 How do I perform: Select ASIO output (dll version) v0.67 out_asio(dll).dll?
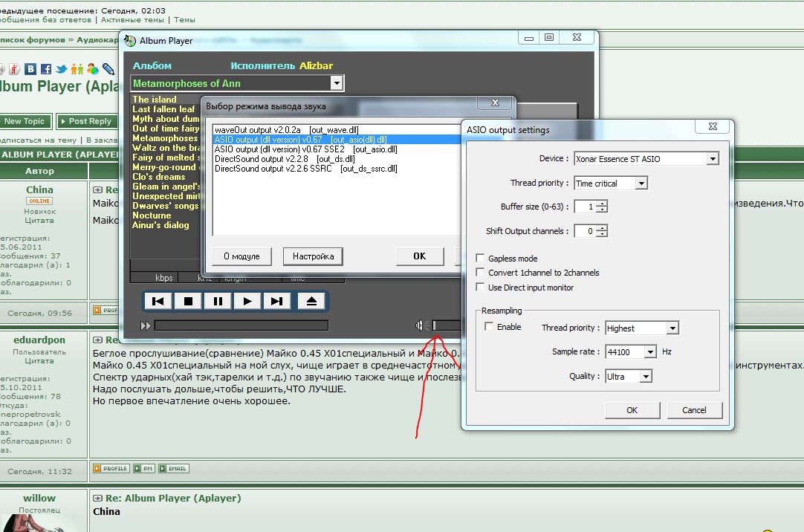click(337, 140)
